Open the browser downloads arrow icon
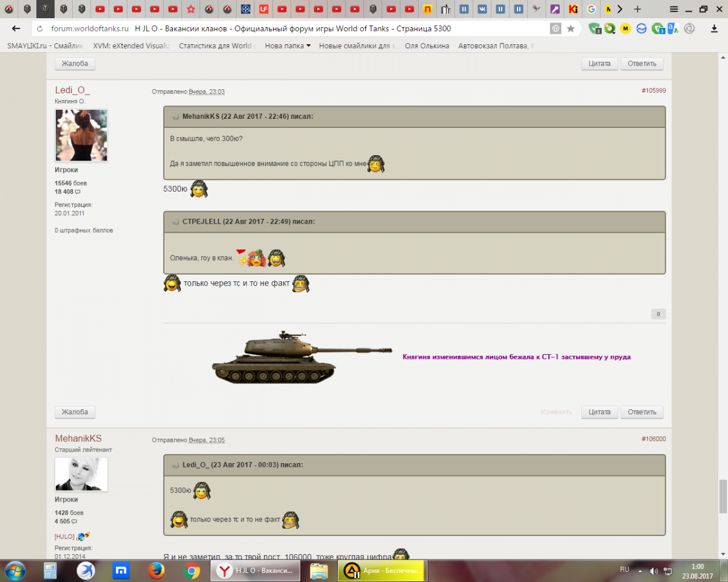 coord(714,28)
